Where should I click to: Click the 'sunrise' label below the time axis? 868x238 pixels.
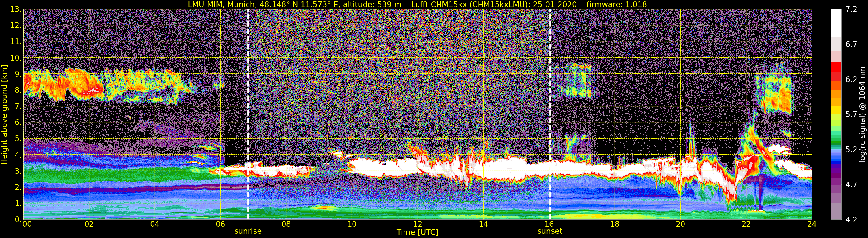click(248, 231)
